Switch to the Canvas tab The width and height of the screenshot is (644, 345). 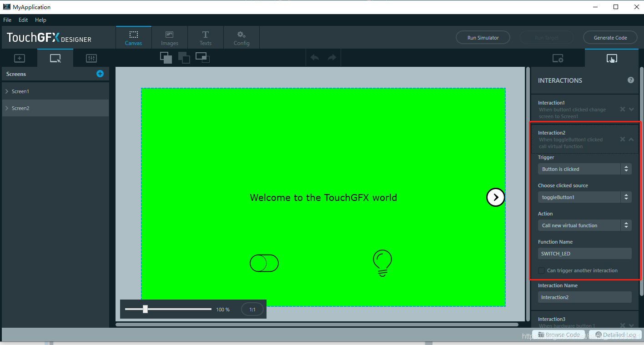point(134,38)
